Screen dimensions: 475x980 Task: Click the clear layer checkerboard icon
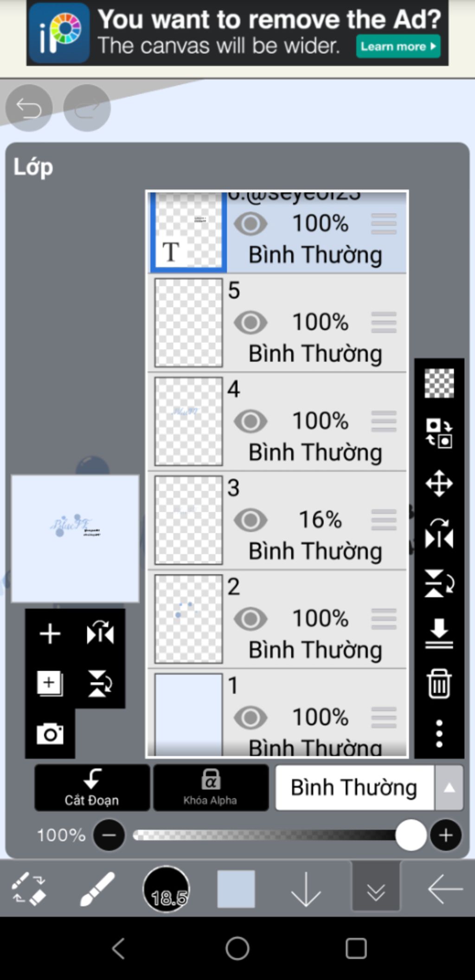click(439, 383)
